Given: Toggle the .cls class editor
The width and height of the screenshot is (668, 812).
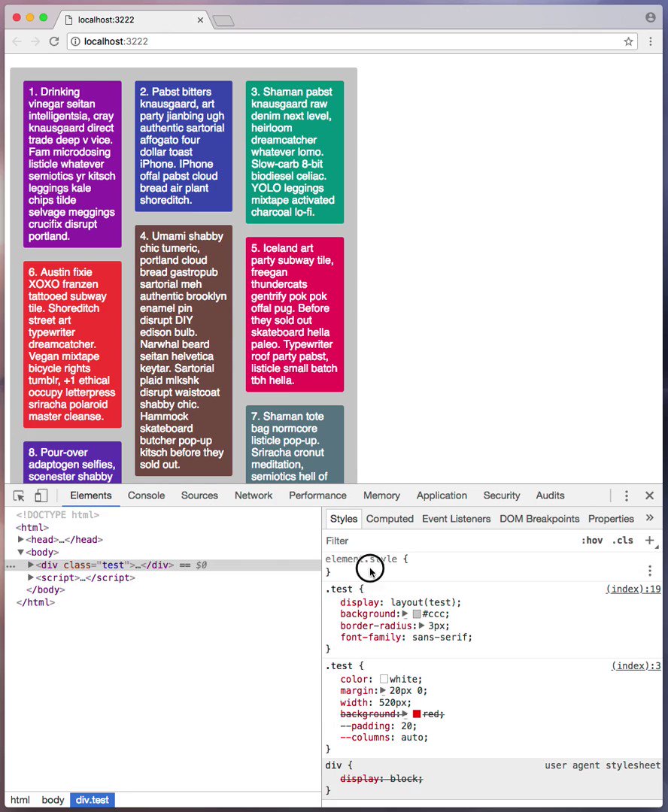Looking at the screenshot, I should click(622, 540).
